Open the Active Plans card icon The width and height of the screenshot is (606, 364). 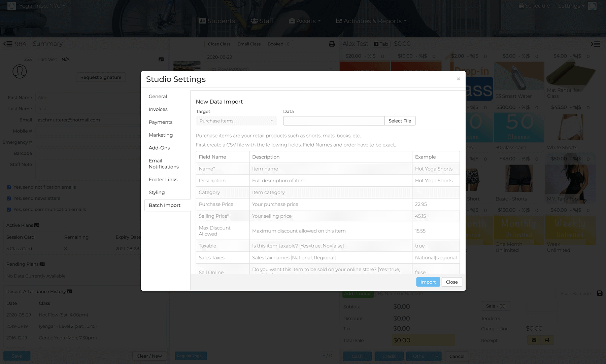click(x=37, y=225)
